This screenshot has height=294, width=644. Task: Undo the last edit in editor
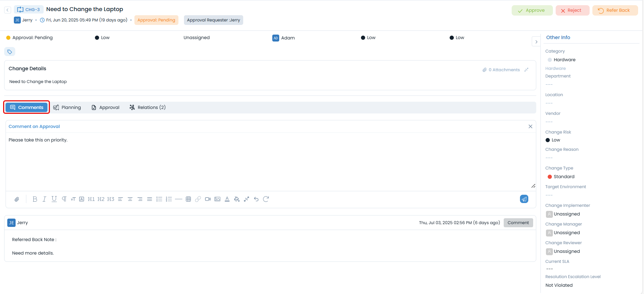[256, 199]
